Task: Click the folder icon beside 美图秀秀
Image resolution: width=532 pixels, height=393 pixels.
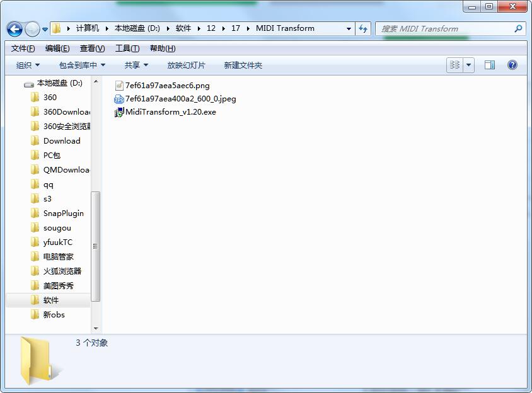Action: [x=35, y=285]
